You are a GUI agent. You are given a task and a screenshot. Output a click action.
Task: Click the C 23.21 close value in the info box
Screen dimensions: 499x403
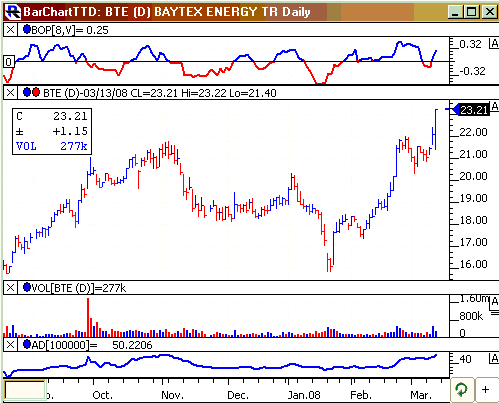pyautogui.click(x=52, y=116)
